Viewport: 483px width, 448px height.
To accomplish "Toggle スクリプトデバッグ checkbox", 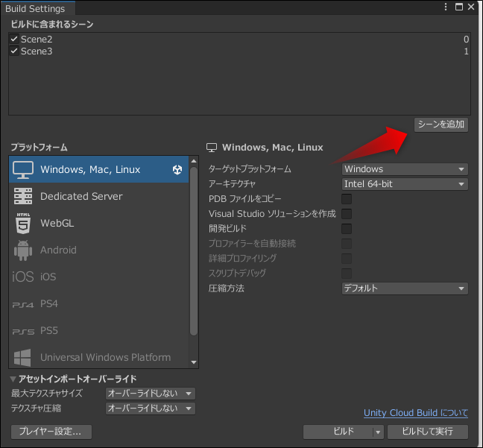I will 347,273.
